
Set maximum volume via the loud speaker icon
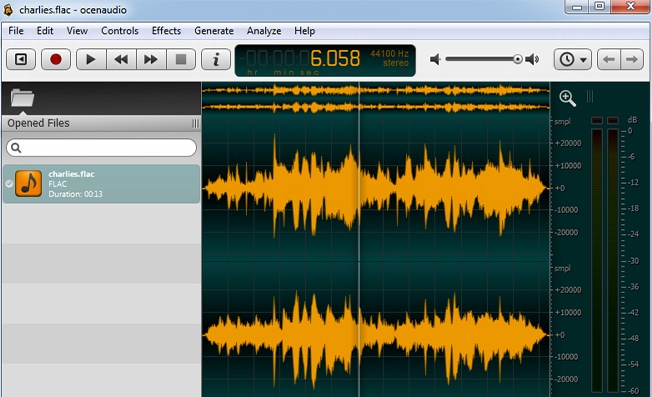pos(532,59)
